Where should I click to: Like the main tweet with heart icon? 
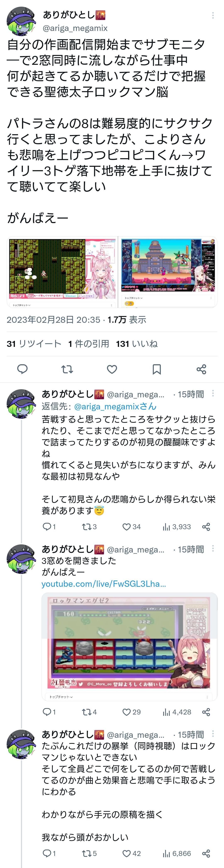click(x=112, y=369)
